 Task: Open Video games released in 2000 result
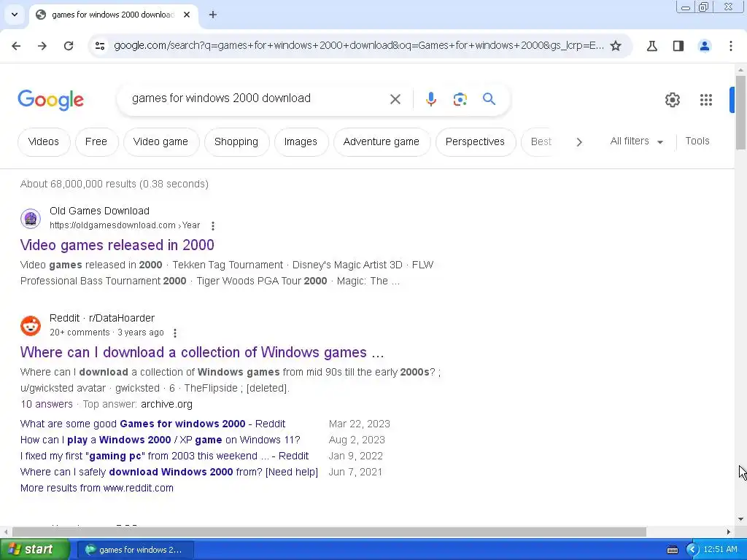pyautogui.click(x=117, y=245)
